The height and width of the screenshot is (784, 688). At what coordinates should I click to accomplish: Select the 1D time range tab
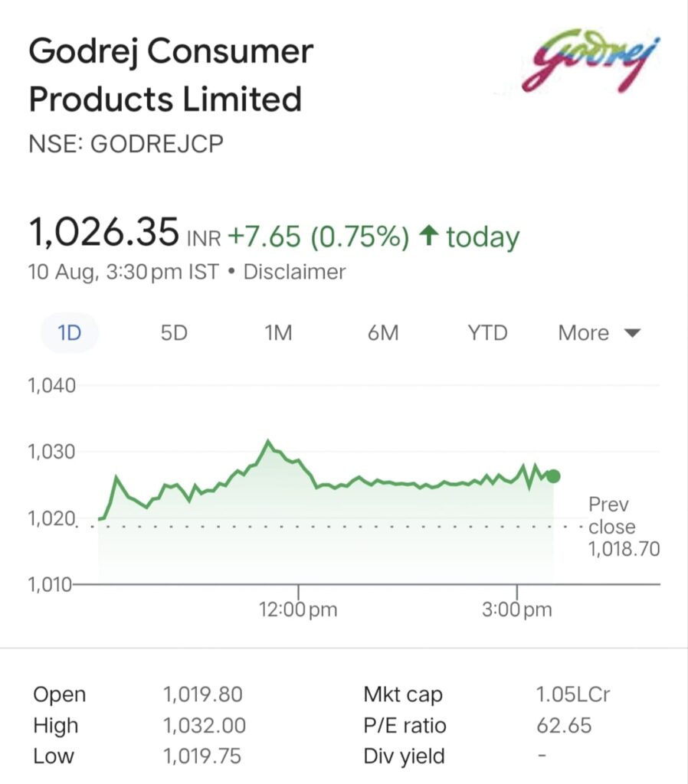69,333
